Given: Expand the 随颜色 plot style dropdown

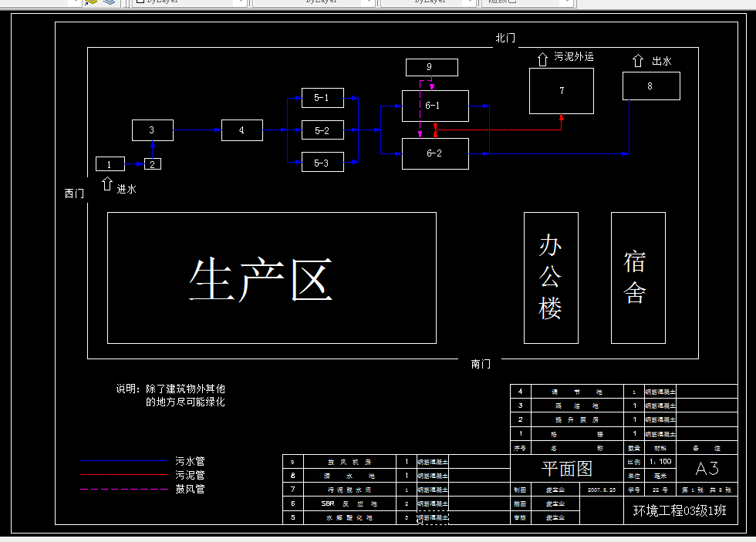Looking at the screenshot, I should point(569,3).
